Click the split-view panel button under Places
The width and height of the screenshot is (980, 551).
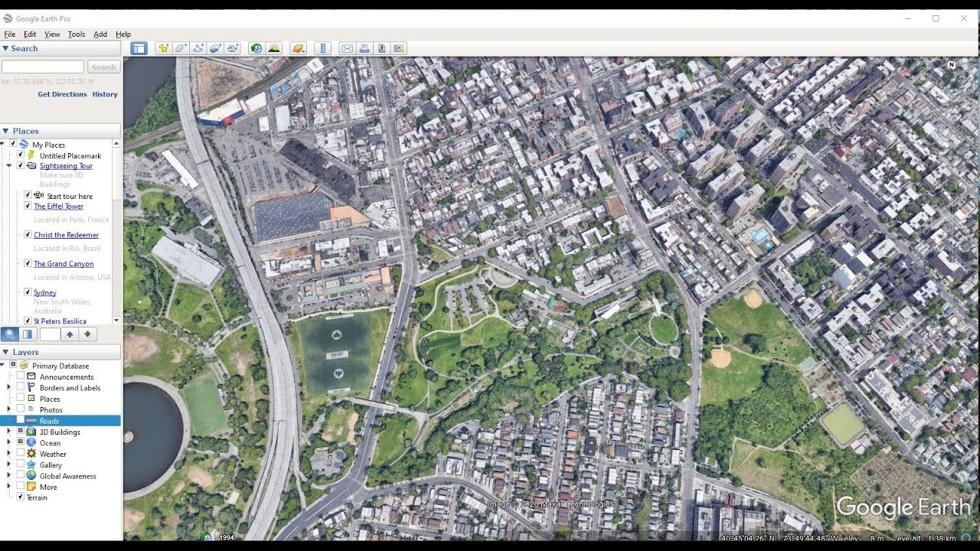pos(28,334)
